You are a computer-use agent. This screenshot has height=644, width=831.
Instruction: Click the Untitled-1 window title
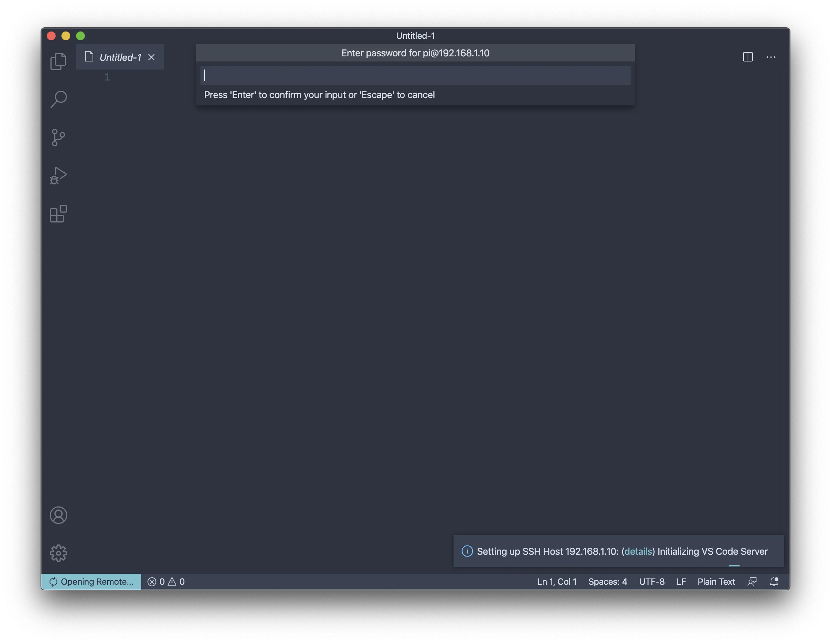pyautogui.click(x=415, y=36)
